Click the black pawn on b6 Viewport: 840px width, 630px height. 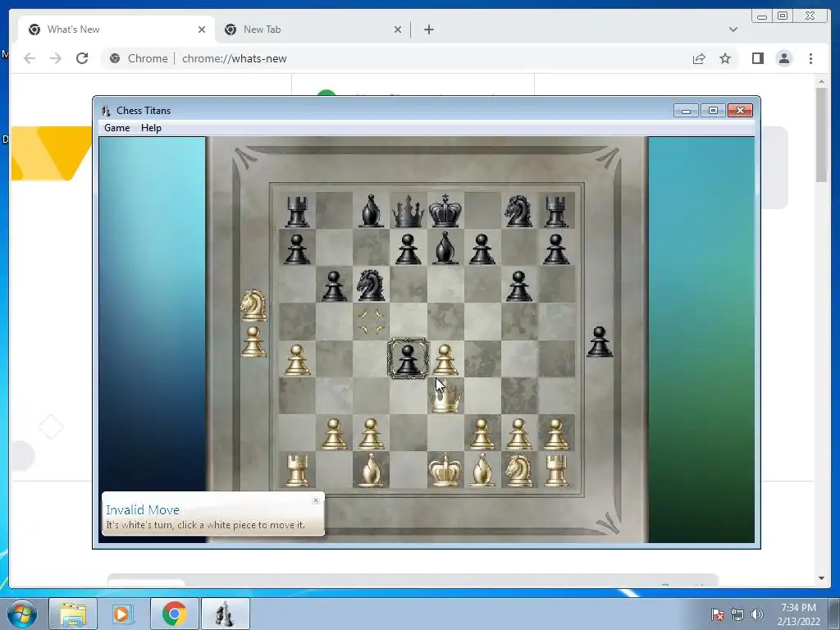point(334,285)
